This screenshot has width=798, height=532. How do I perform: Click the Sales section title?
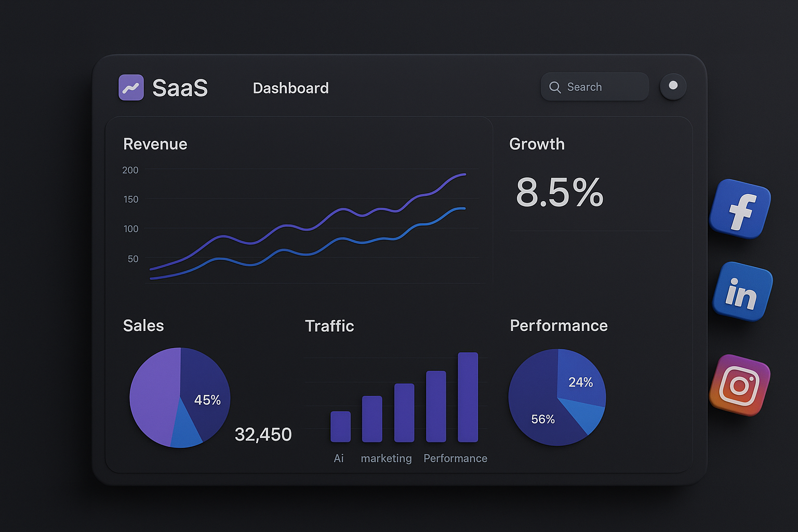143,326
